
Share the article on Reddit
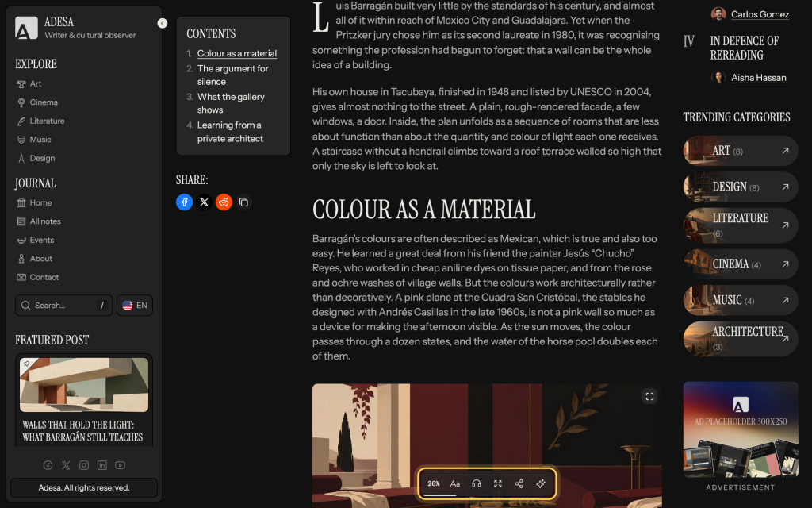pos(224,202)
